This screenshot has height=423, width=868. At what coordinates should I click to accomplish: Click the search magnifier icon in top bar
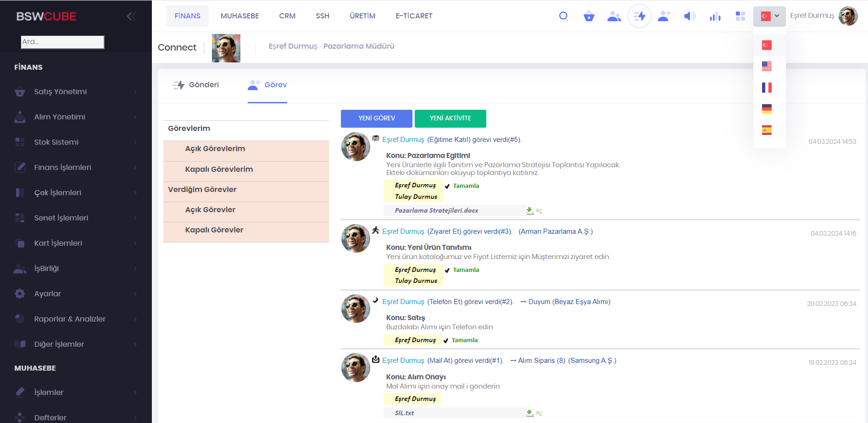point(563,17)
